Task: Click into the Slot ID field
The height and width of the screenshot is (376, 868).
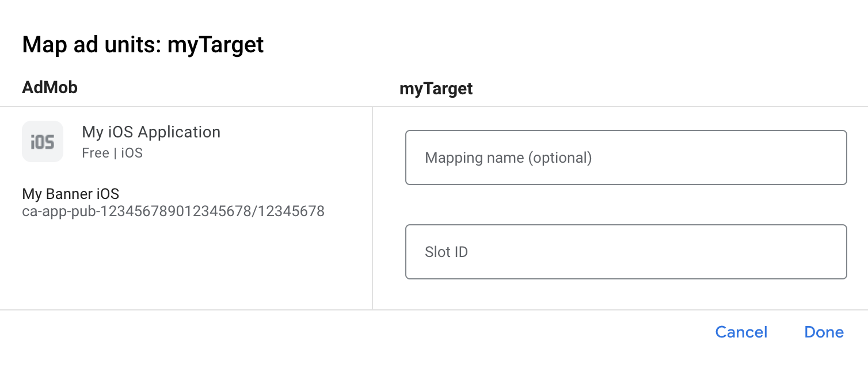Action: click(x=626, y=252)
